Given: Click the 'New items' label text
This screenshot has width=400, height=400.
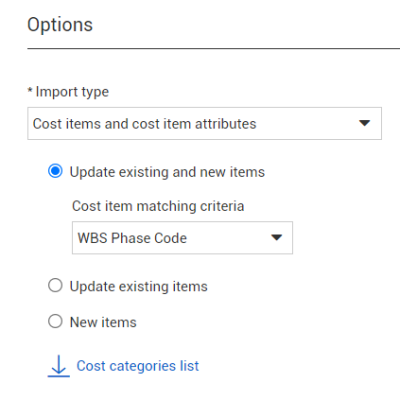Looking at the screenshot, I should 103,322.
